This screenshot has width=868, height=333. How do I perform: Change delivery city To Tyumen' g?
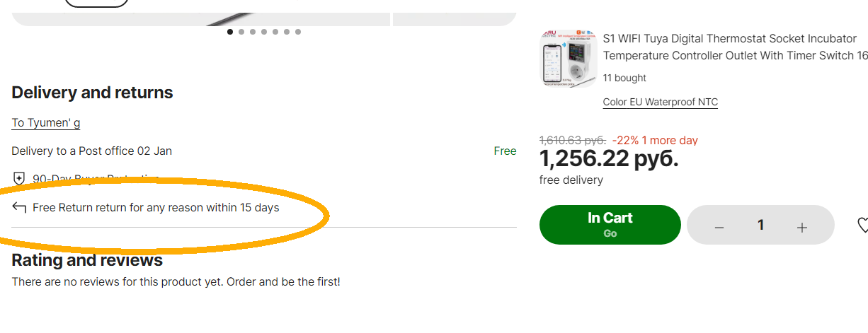tap(46, 123)
